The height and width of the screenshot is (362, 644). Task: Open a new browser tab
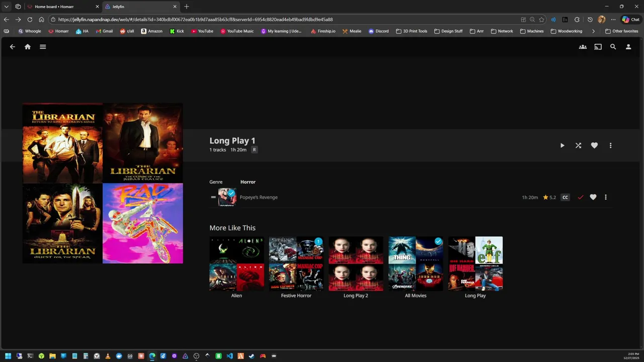tap(187, 7)
